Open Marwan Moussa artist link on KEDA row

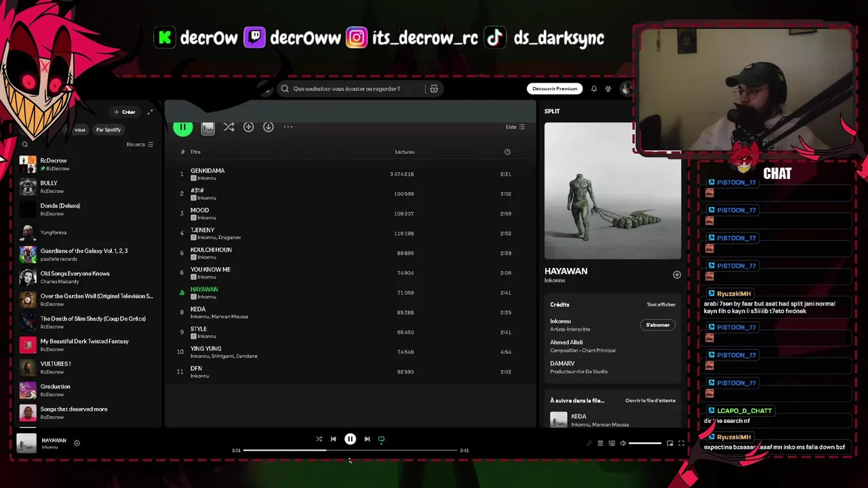231,317
